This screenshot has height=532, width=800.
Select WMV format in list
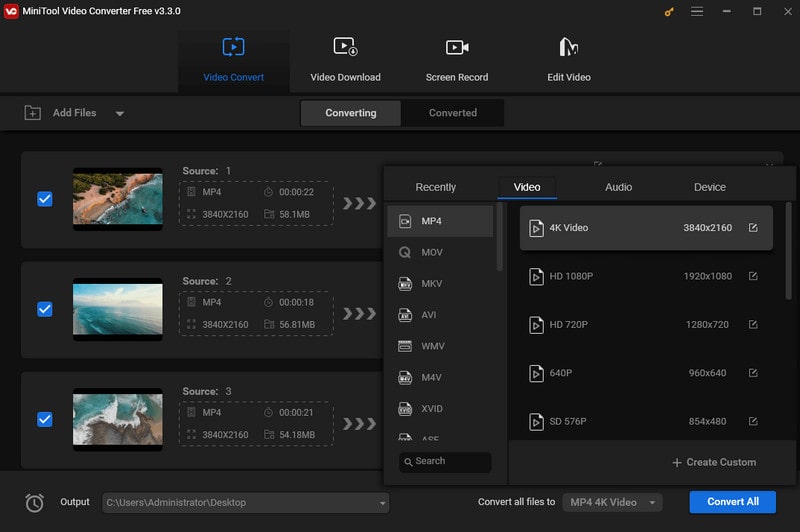pyautogui.click(x=440, y=346)
